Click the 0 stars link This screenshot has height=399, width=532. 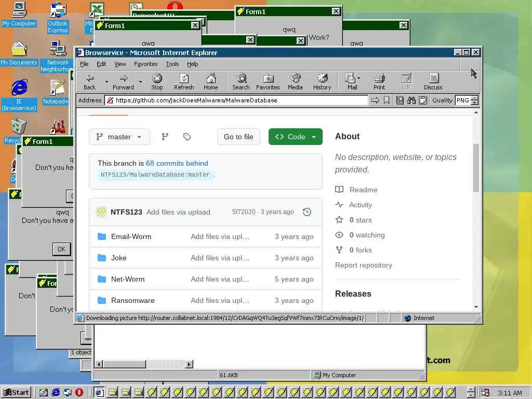(x=361, y=220)
